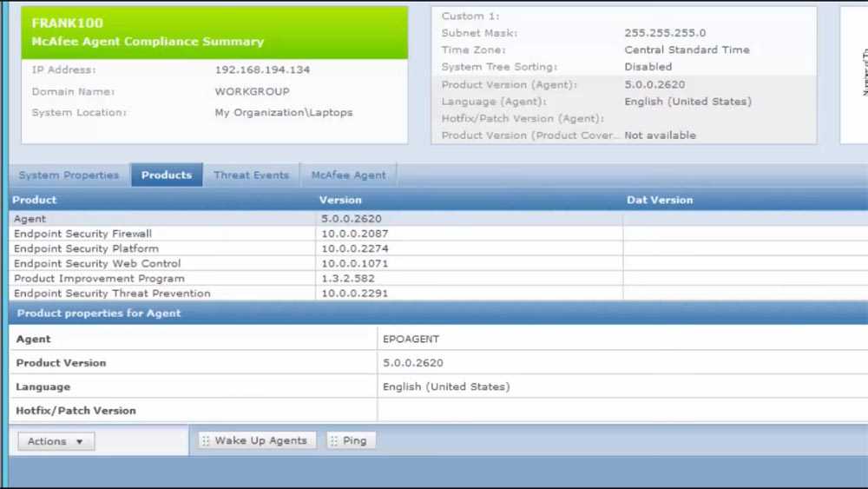
Task: Click the IP address 192.168.194.134
Action: click(262, 69)
